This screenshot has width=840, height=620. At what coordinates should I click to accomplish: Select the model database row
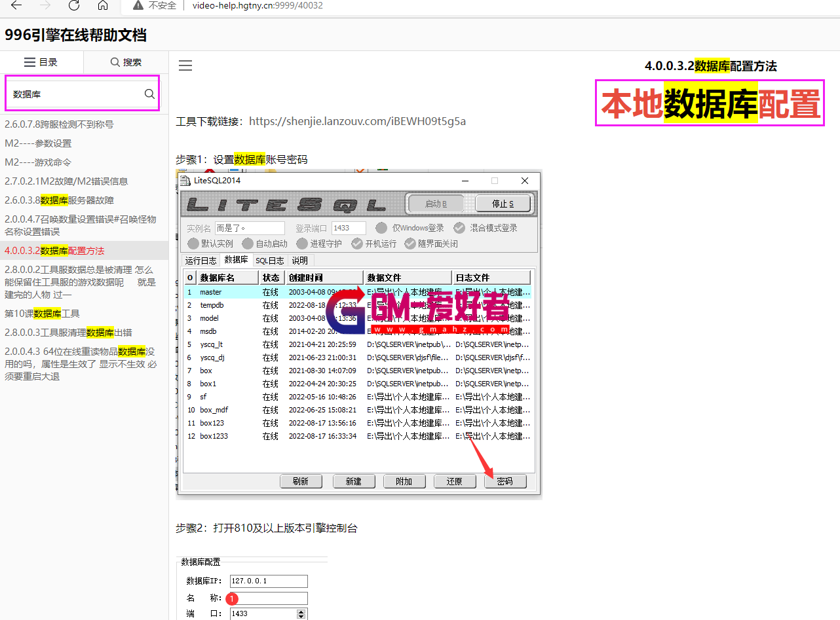click(x=358, y=318)
